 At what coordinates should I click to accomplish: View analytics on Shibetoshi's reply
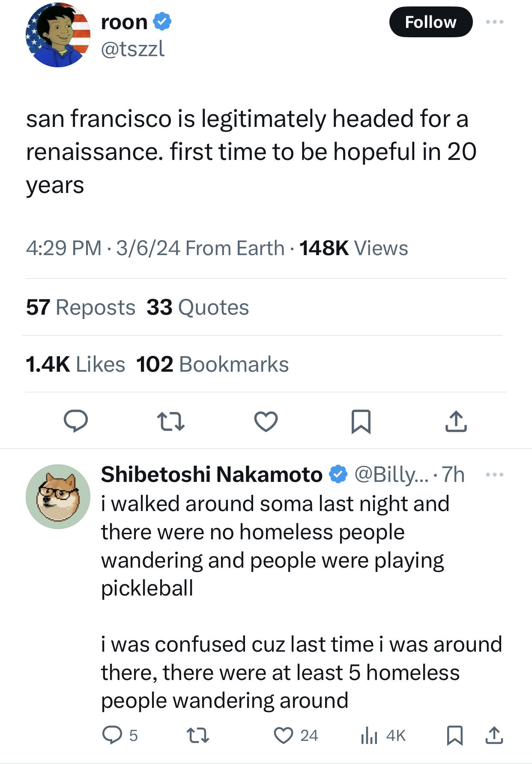369,735
